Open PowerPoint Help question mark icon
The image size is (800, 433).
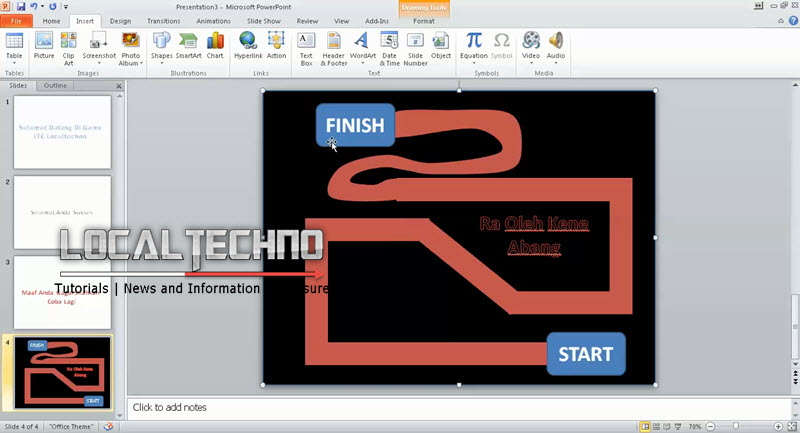tap(793, 21)
